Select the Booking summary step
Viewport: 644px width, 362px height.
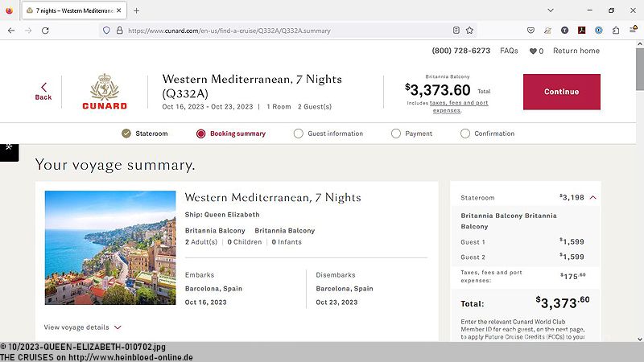pos(231,134)
